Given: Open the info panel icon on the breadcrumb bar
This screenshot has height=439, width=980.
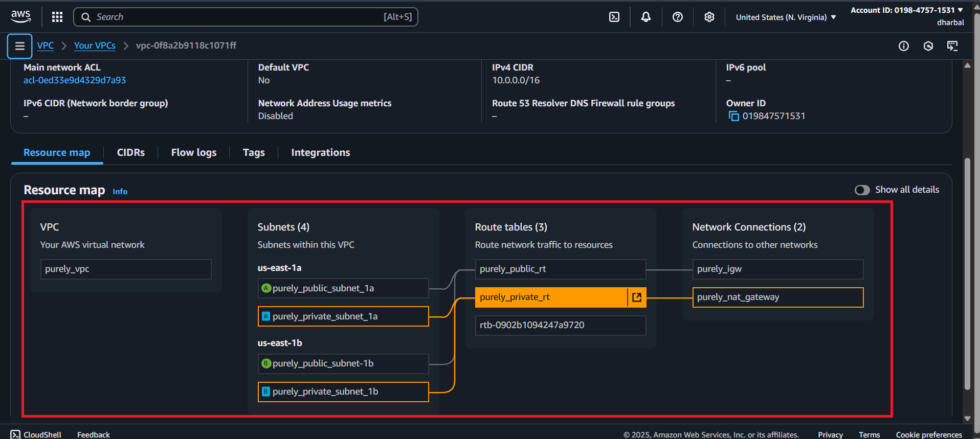Looking at the screenshot, I should 904,46.
